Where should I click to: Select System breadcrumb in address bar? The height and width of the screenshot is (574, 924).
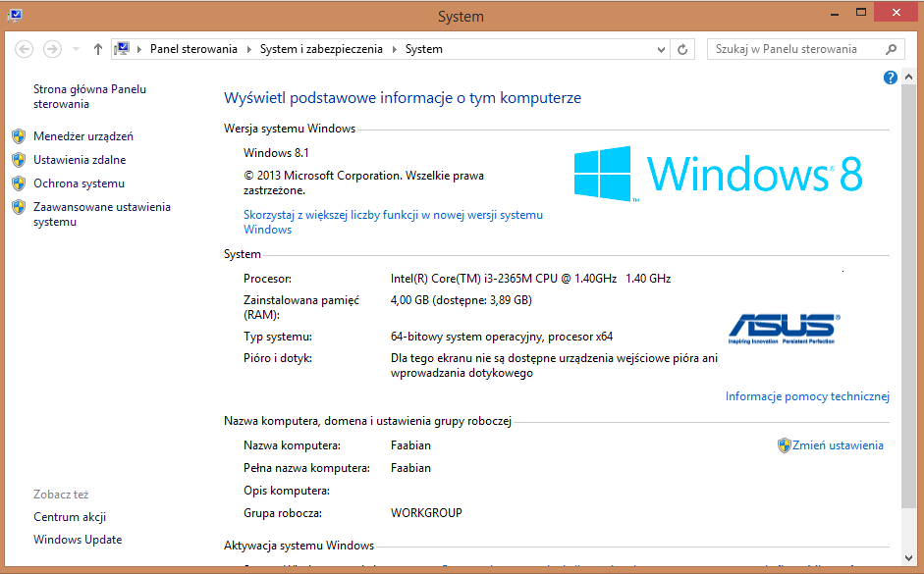tap(423, 49)
